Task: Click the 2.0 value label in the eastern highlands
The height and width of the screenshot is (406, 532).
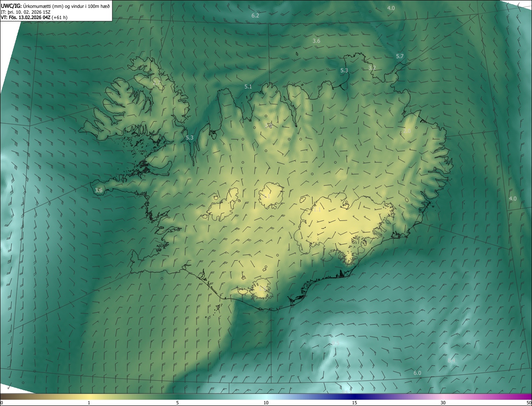Action: click(x=407, y=131)
